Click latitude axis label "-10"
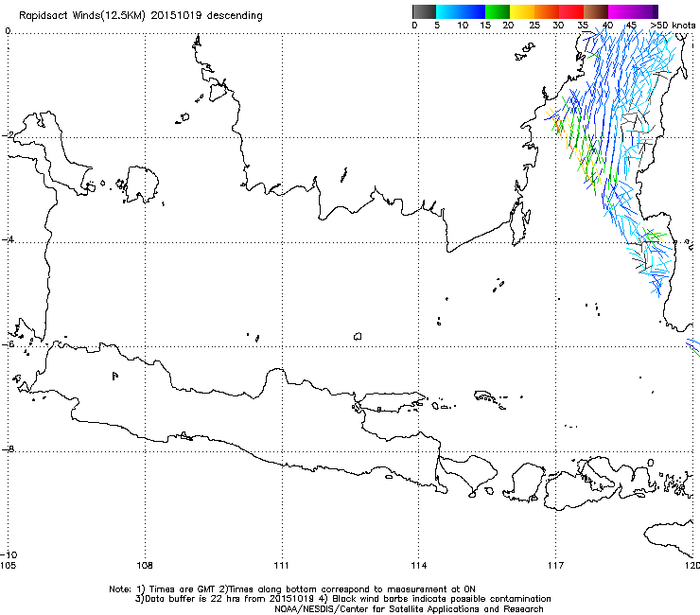The height and width of the screenshot is (615, 700). 9,554
